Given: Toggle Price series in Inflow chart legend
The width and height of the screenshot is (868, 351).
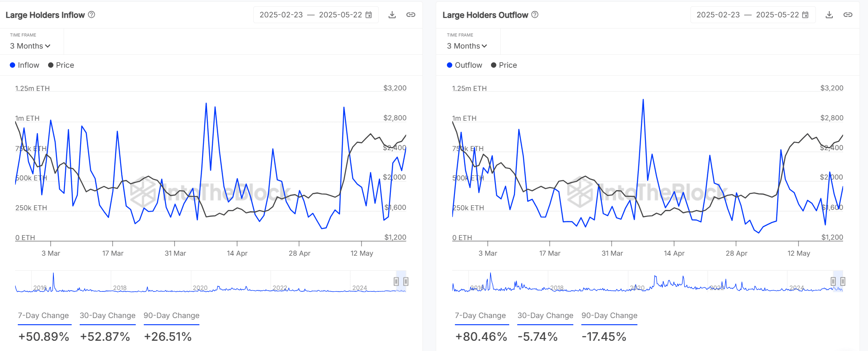Looking at the screenshot, I should 61,65.
